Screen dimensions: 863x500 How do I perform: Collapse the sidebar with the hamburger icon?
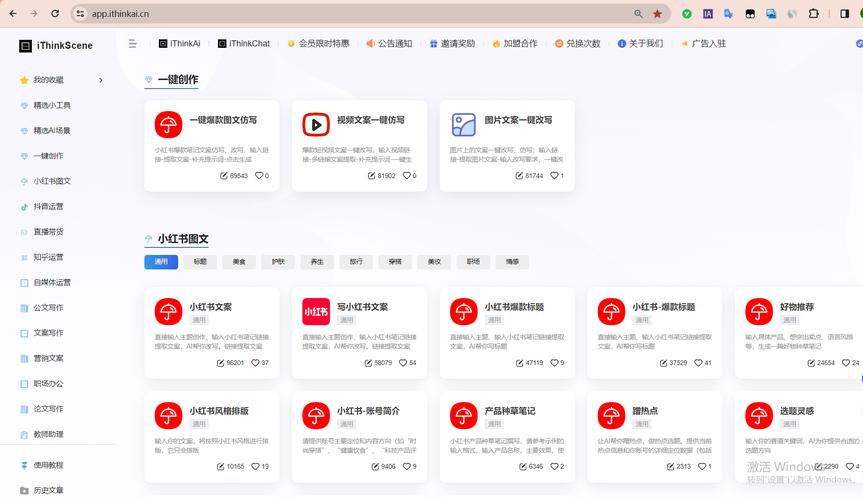tap(133, 44)
